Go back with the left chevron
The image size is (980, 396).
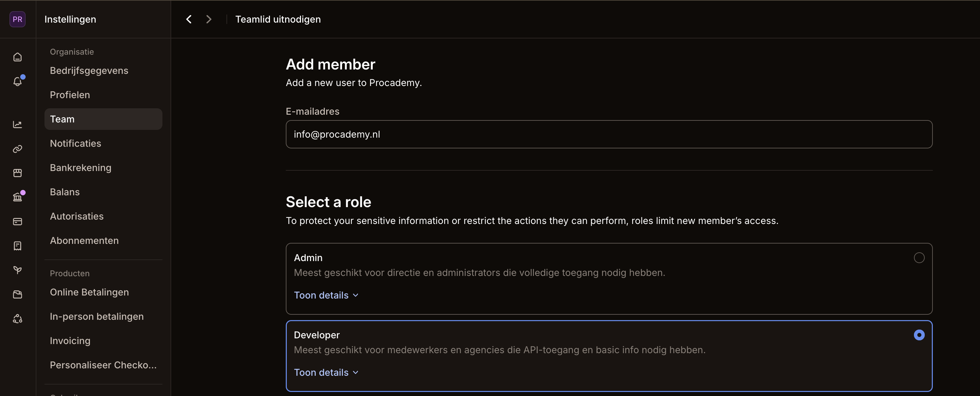tap(189, 19)
